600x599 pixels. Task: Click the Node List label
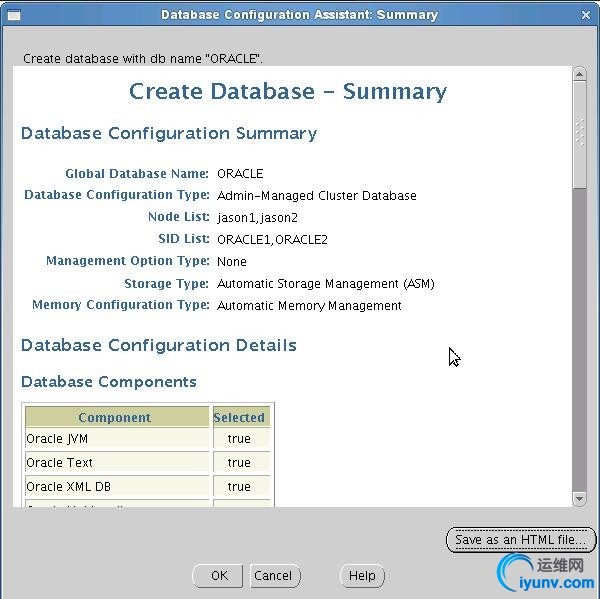pos(178,217)
